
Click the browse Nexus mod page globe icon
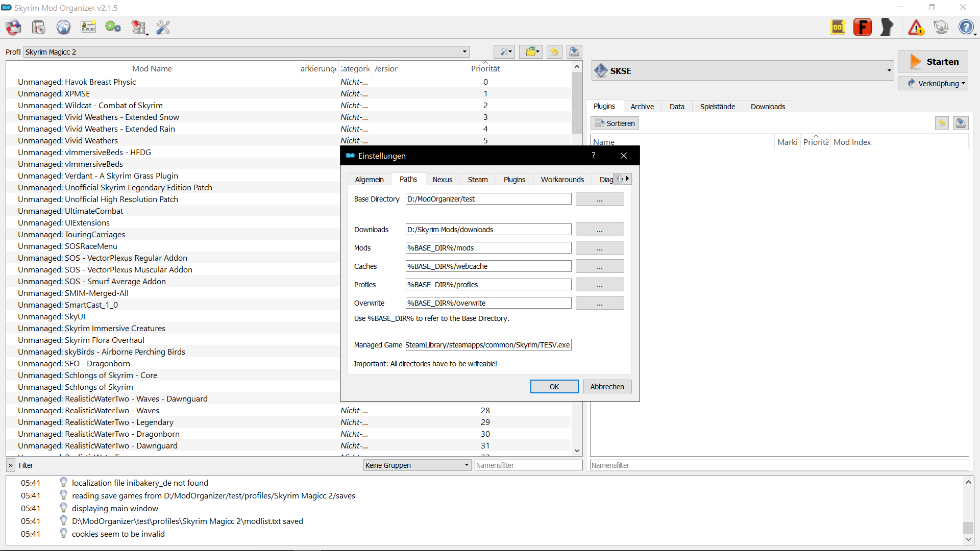click(x=63, y=27)
